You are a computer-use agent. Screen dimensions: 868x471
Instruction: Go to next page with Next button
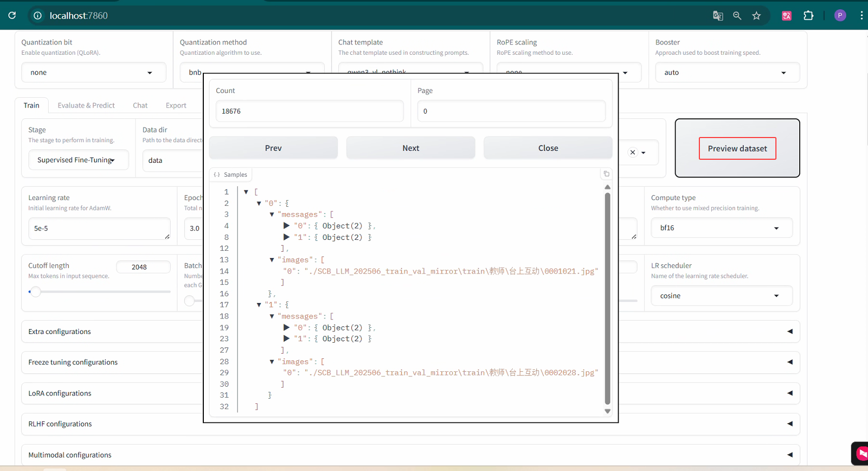(x=411, y=148)
